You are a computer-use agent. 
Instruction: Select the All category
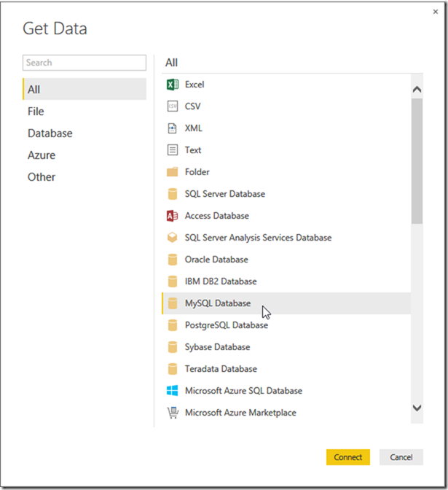coord(85,89)
